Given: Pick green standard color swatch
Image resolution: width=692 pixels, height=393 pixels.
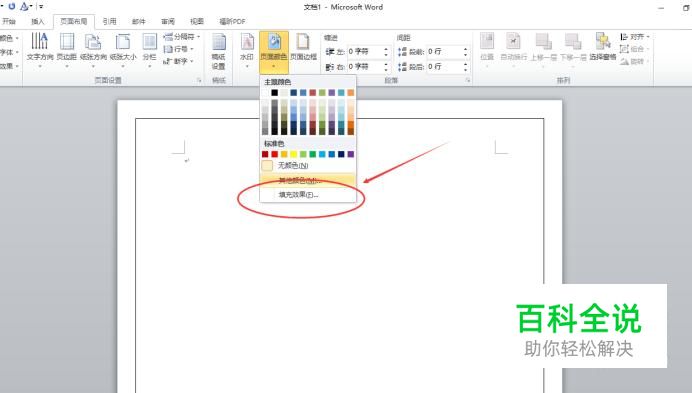Looking at the screenshot, I should (x=312, y=154).
